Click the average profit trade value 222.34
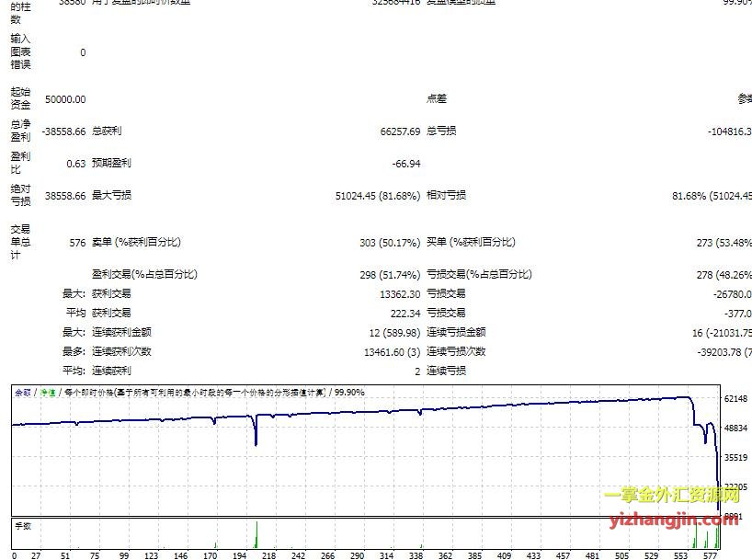Image resolution: width=752 pixels, height=560 pixels. (404, 314)
